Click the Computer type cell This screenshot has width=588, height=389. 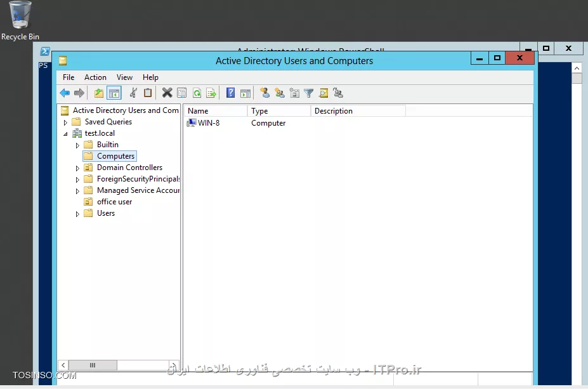pos(268,123)
